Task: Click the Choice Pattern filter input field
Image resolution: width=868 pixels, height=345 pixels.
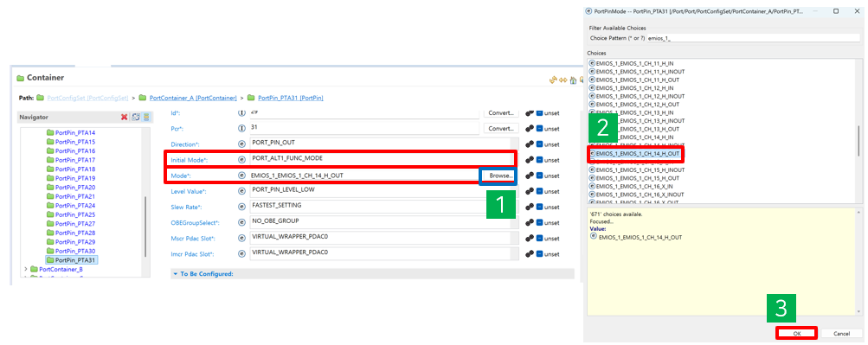Action: pyautogui.click(x=753, y=38)
